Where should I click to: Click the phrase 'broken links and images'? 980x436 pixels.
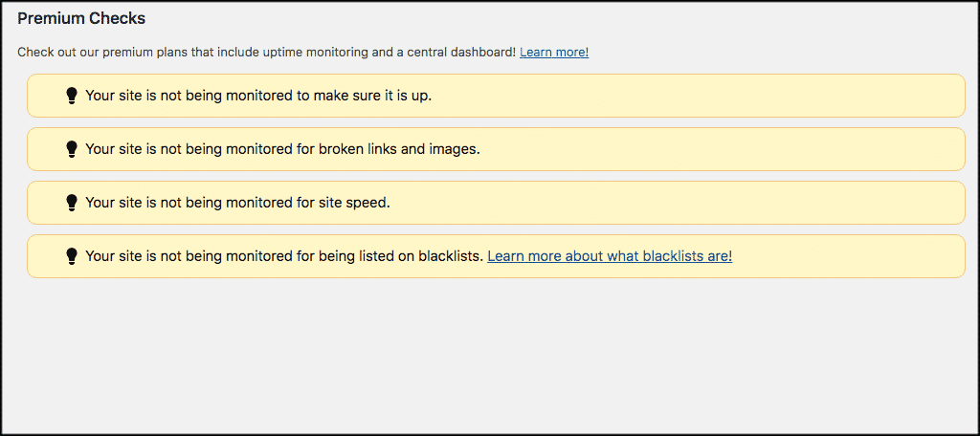(x=399, y=149)
